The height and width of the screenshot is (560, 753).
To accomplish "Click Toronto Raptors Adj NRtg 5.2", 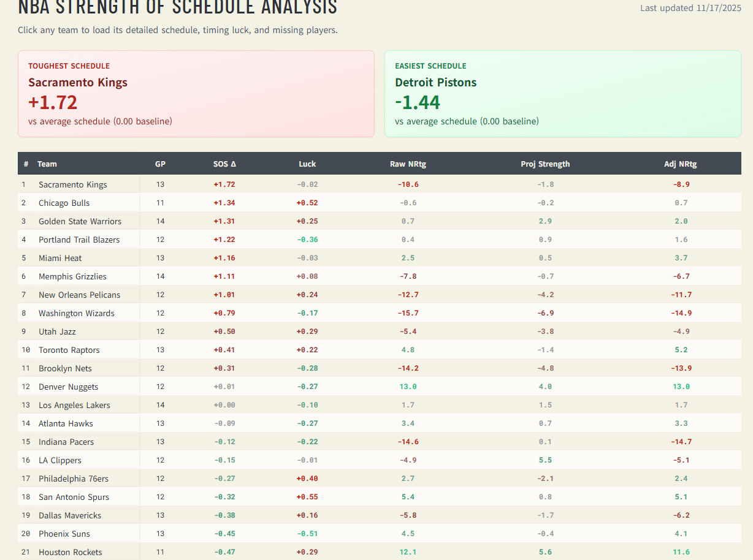I will pos(681,350).
